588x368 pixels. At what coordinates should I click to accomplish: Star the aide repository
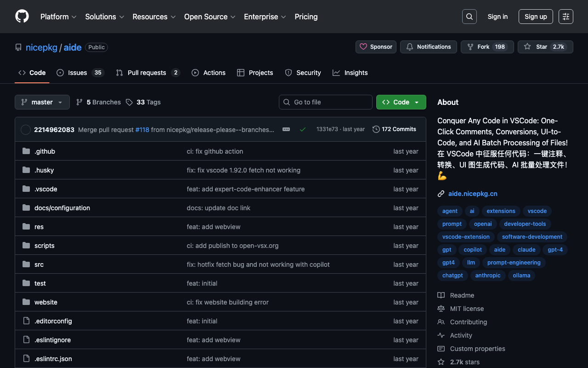coord(545,47)
